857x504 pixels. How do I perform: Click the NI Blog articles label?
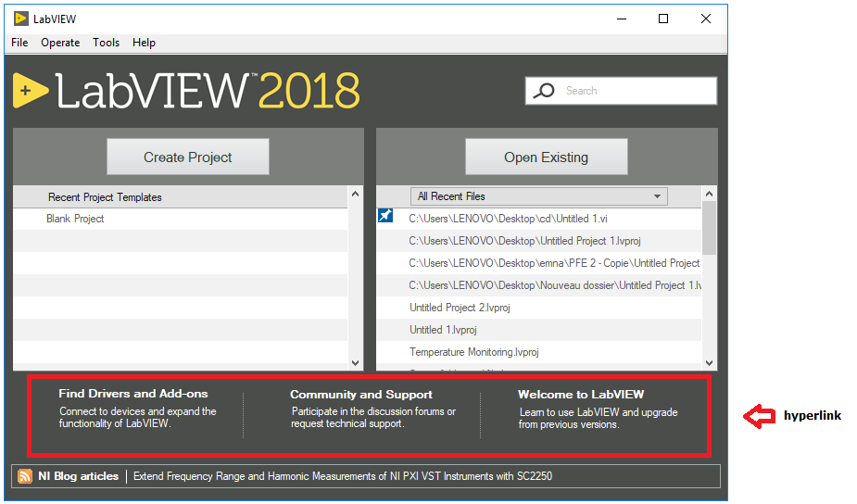point(78,476)
